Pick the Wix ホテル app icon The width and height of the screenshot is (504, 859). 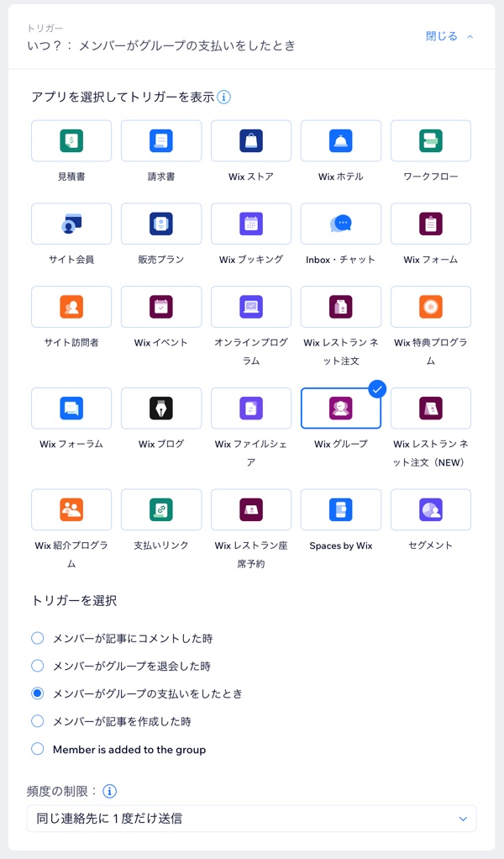click(341, 141)
